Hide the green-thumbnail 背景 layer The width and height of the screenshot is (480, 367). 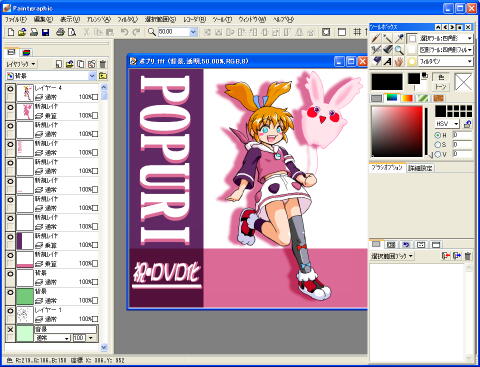[10, 292]
